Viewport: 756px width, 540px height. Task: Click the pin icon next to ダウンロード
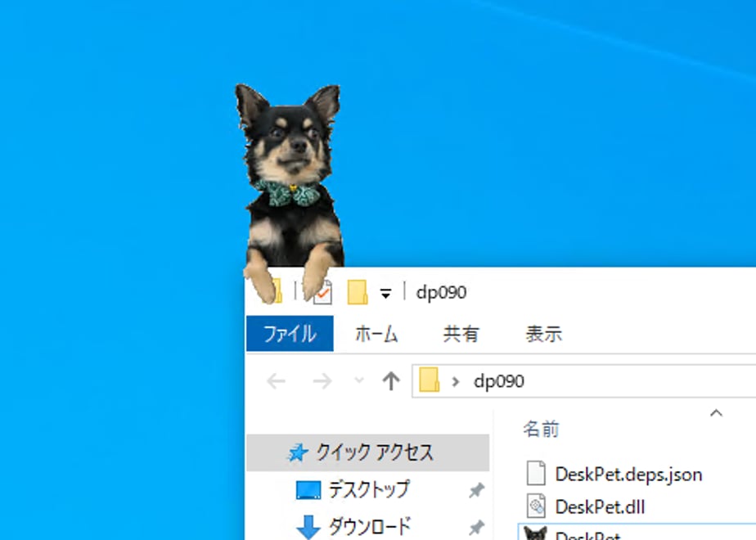[x=476, y=527]
